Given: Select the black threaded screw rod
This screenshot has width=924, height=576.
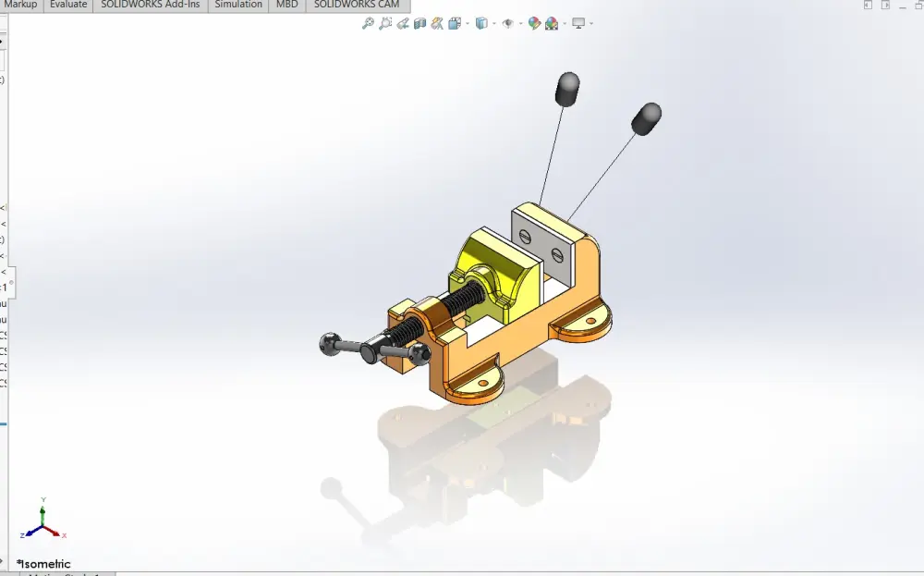Looking at the screenshot, I should (x=463, y=300).
